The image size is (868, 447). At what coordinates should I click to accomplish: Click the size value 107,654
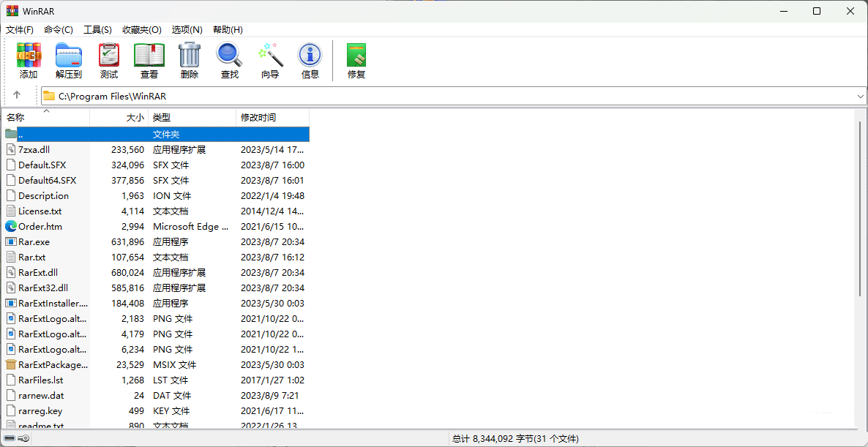click(127, 258)
